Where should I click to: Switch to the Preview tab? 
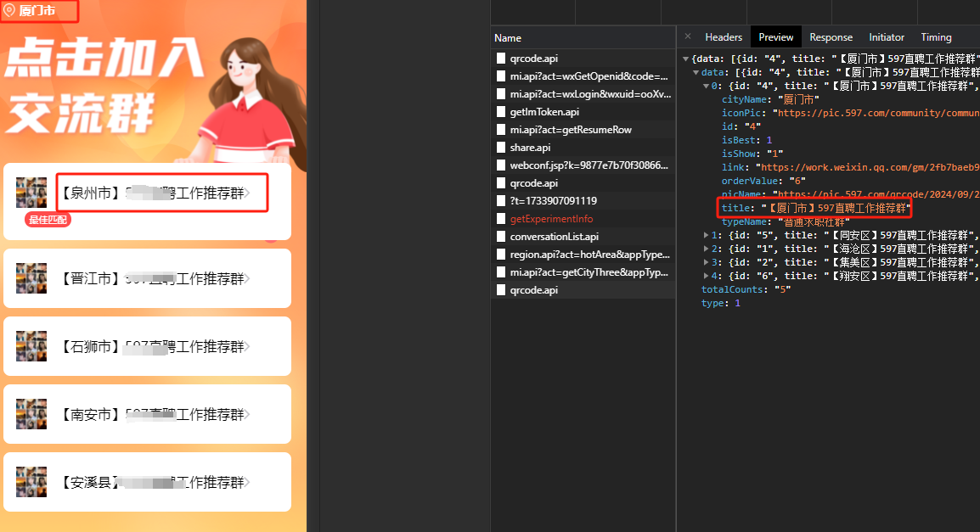[x=775, y=37]
